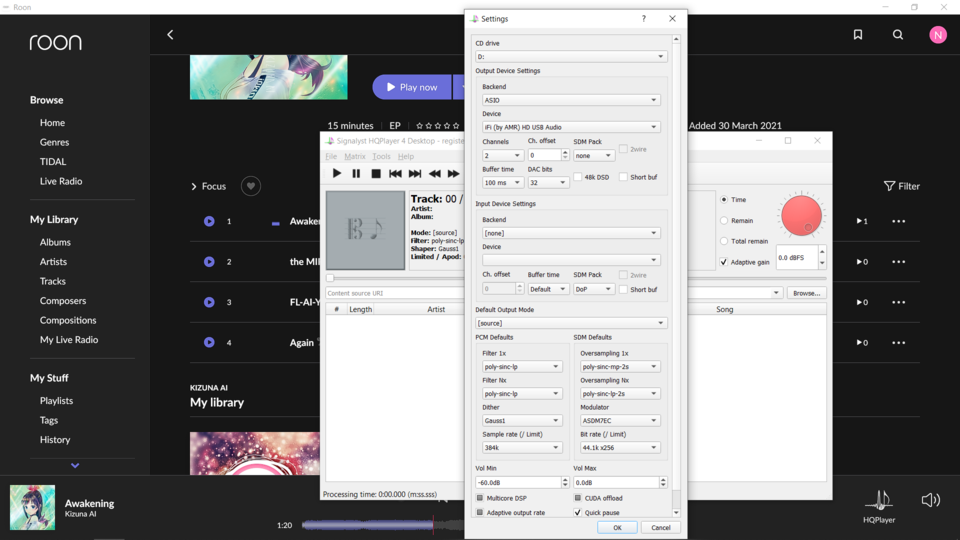Enable the 48k DSD checkbox
The height and width of the screenshot is (540, 960).
577,177
